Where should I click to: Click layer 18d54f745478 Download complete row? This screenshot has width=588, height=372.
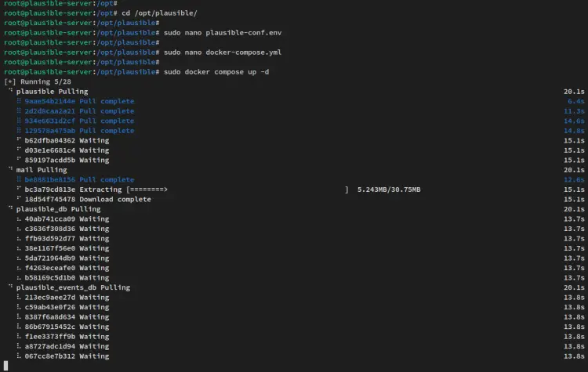(88, 199)
